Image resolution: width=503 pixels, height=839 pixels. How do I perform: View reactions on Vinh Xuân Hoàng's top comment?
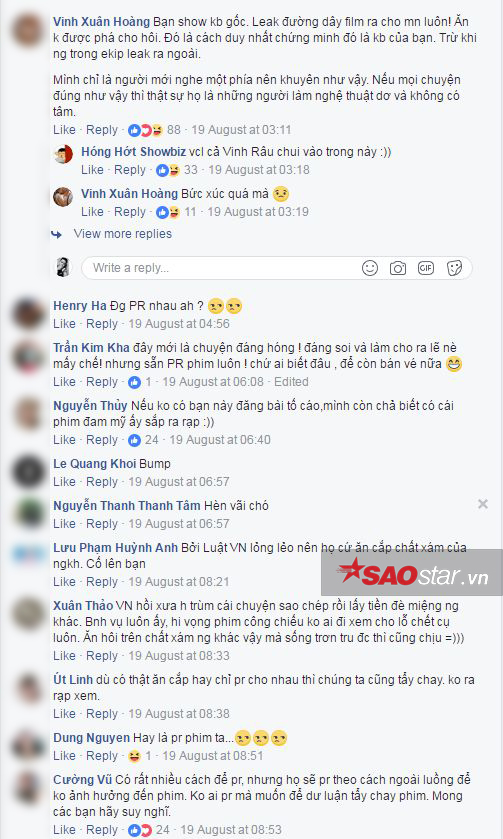point(154,130)
